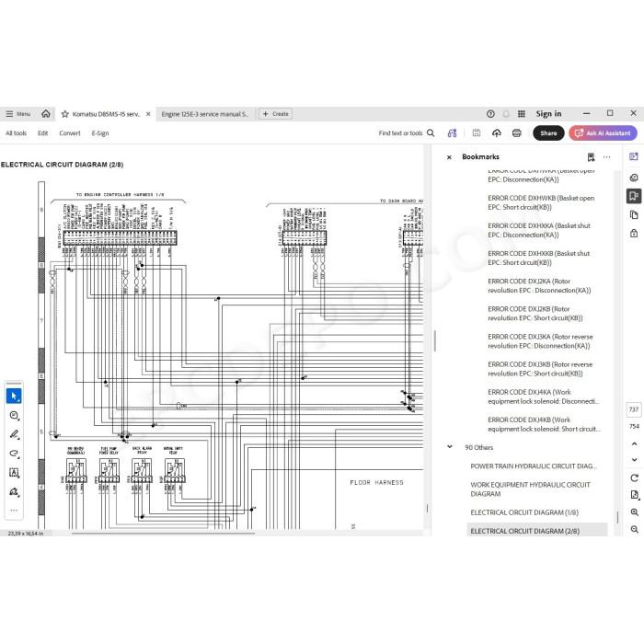Select the arrow Select tool

[x=14, y=396]
